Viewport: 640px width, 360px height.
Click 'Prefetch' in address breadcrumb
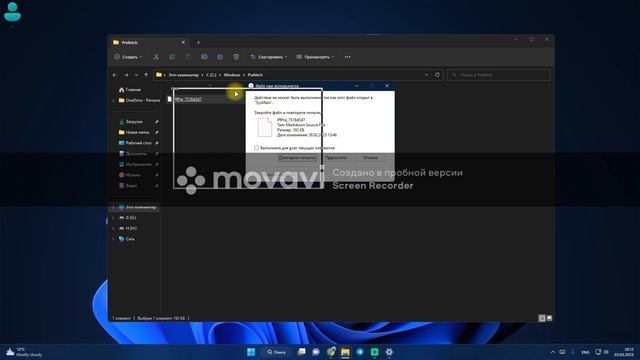[x=255, y=75]
